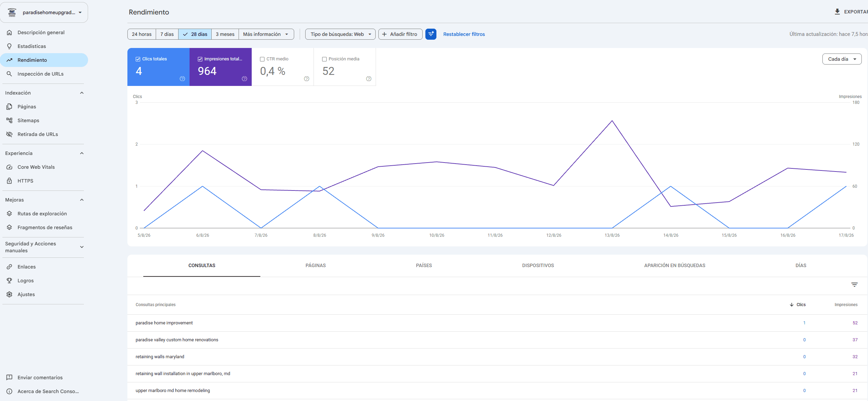Open the property selector dropdown

click(x=44, y=12)
